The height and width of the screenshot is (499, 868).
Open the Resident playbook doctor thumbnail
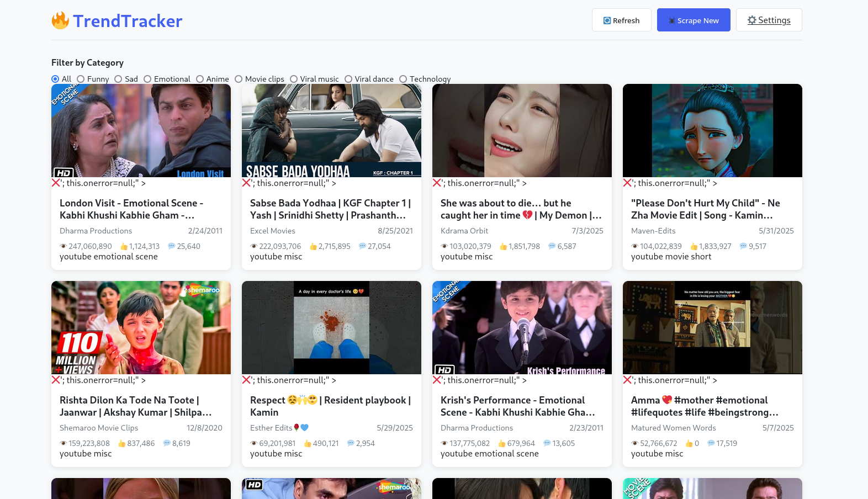331,327
